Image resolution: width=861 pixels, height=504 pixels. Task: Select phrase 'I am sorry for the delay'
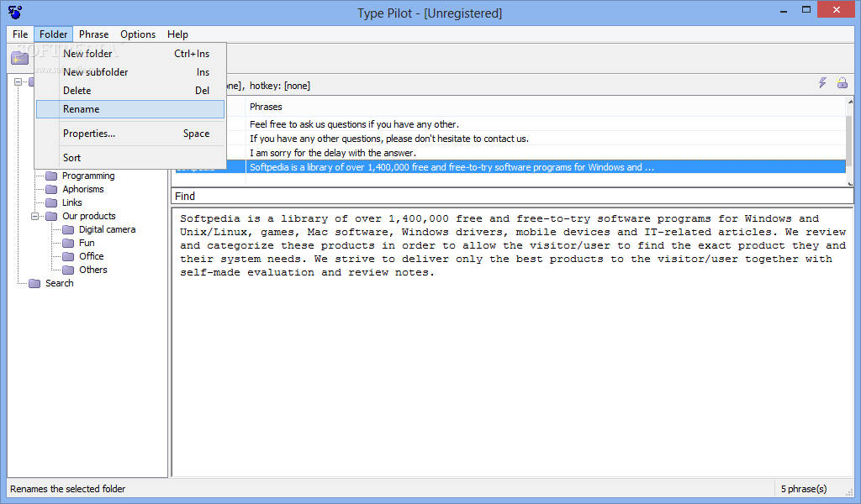pos(333,153)
